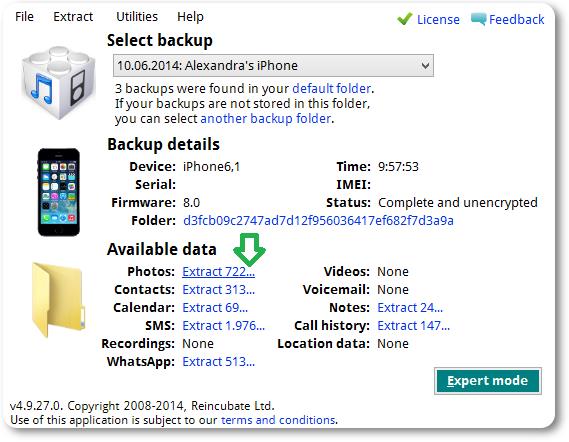The image size is (569, 442).
Task: Click the green down arrow indicator
Action: 249,249
